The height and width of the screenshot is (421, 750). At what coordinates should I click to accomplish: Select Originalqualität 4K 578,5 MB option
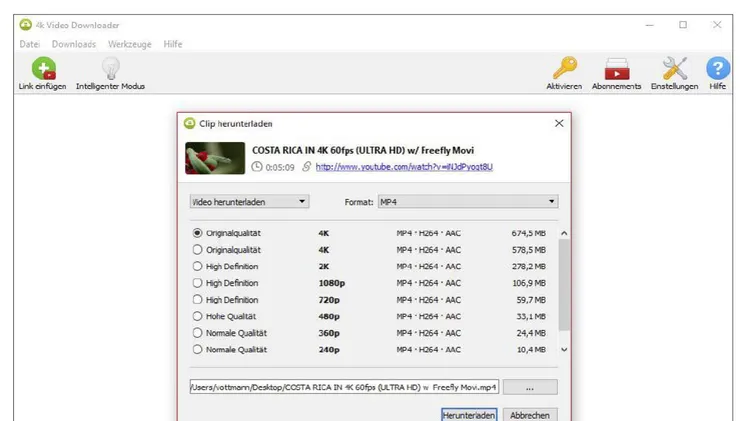[x=197, y=250]
